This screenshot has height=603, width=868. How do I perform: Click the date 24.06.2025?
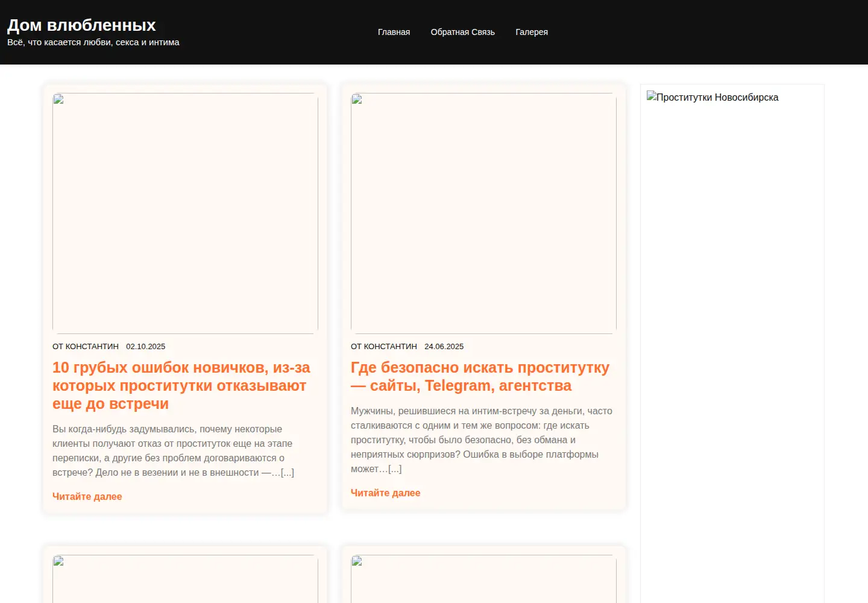coord(444,347)
